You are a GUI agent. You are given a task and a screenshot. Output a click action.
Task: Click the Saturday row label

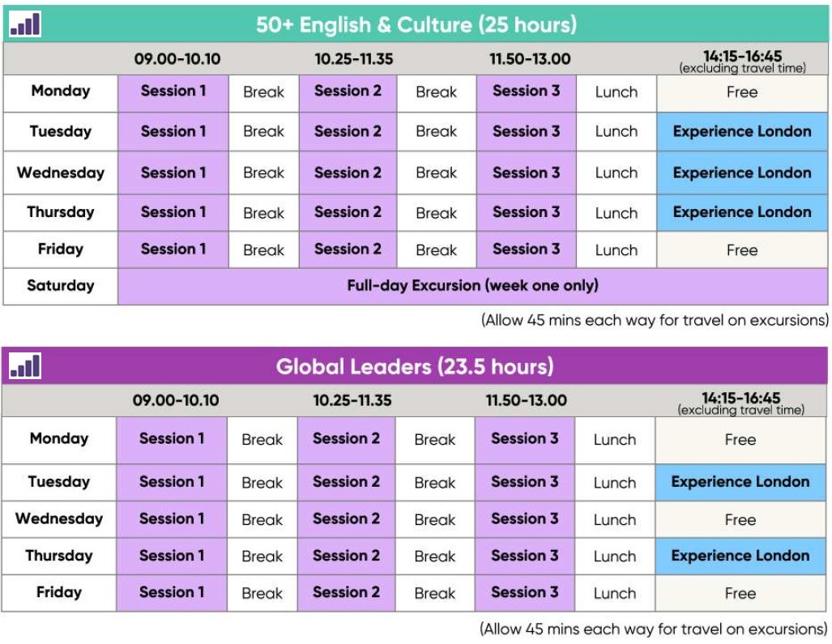click(x=61, y=286)
